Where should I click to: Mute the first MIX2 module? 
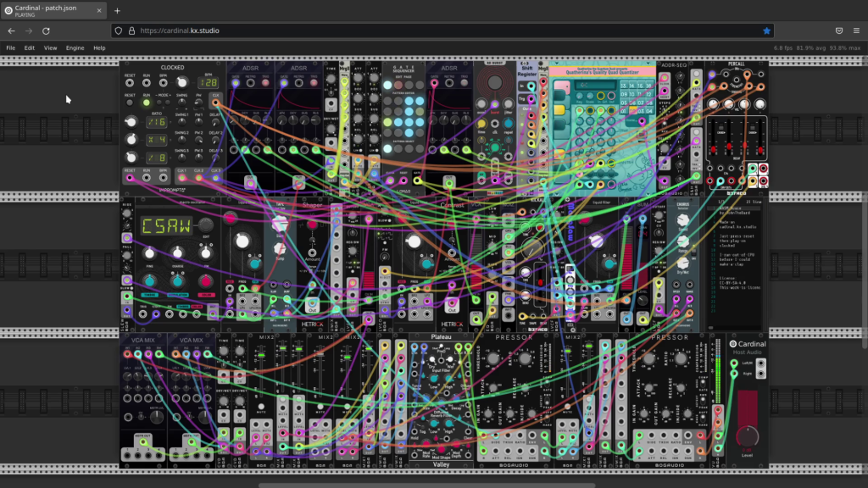[261, 407]
